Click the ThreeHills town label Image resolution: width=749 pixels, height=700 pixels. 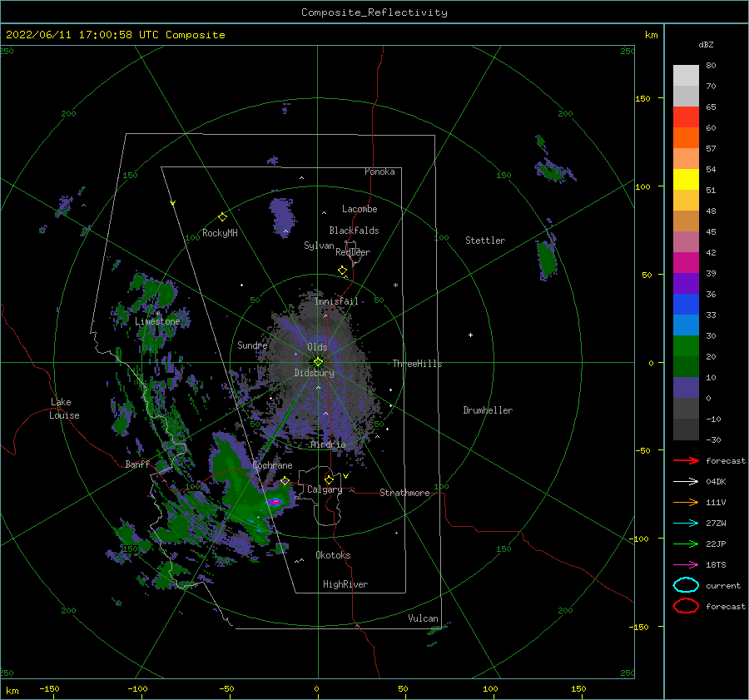[417, 364]
